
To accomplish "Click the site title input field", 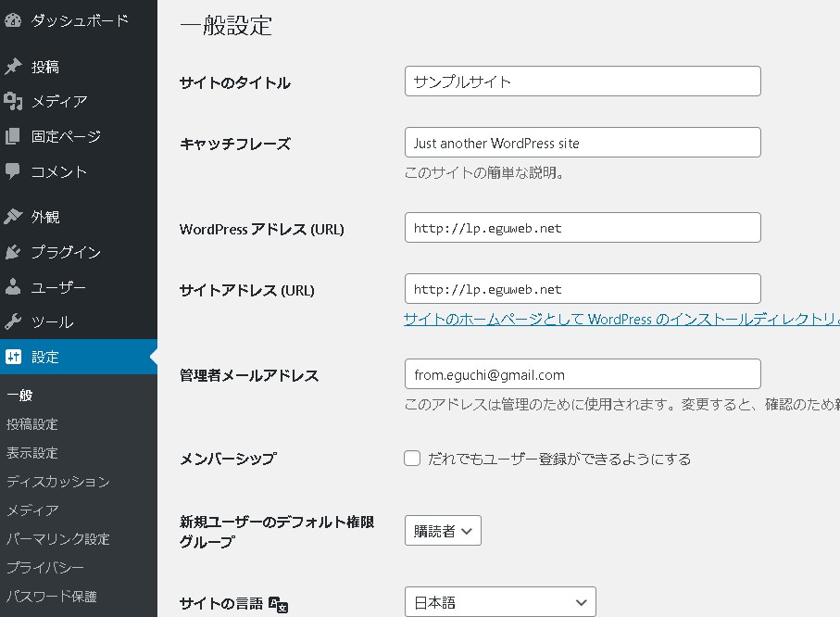I will [583, 82].
